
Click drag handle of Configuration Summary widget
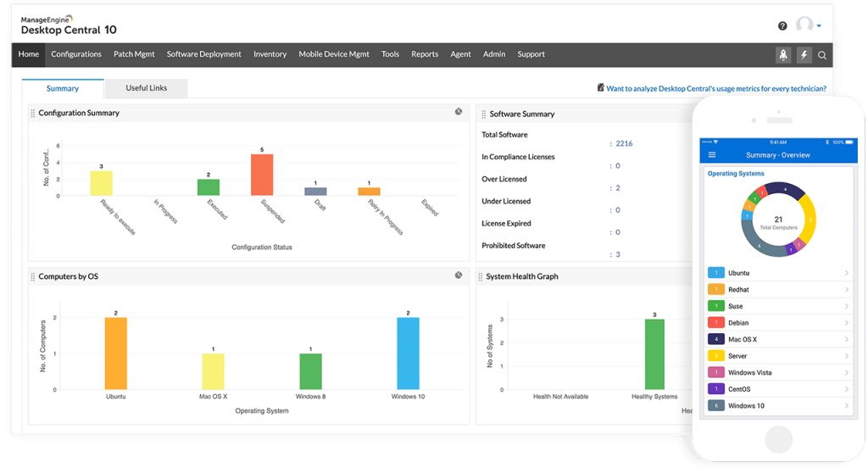(33, 113)
